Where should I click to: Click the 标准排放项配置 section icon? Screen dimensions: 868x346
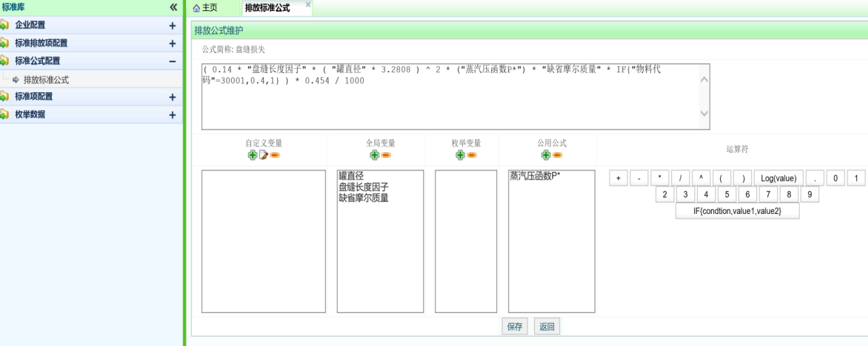click(4, 43)
